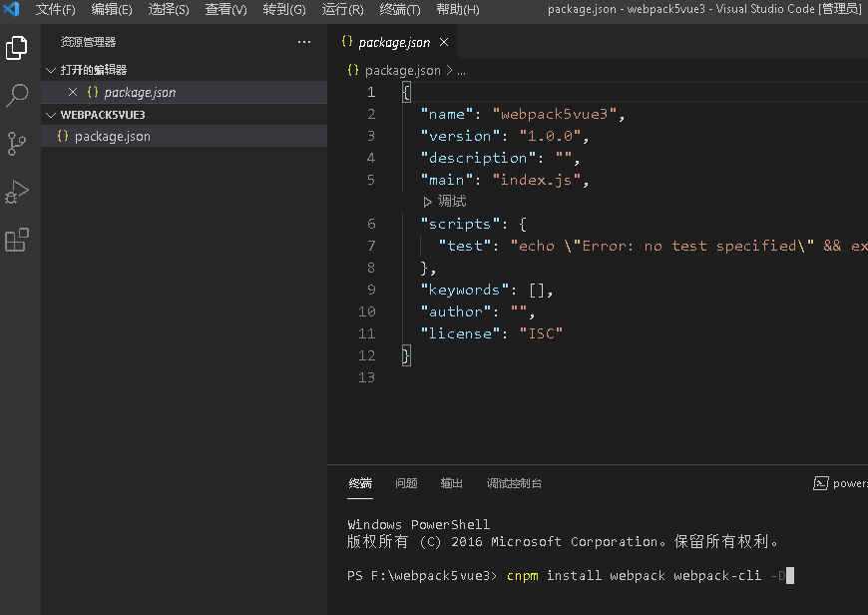
Task: Open the 运行(R) menu
Action: 342,9
